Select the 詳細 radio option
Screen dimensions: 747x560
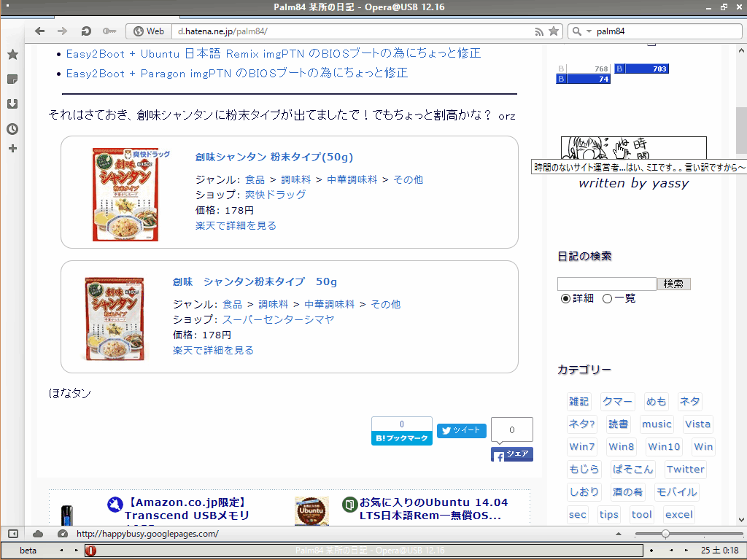coord(565,298)
